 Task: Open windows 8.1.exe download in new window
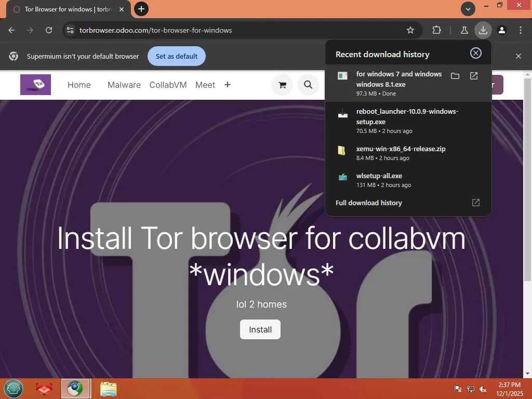point(474,76)
